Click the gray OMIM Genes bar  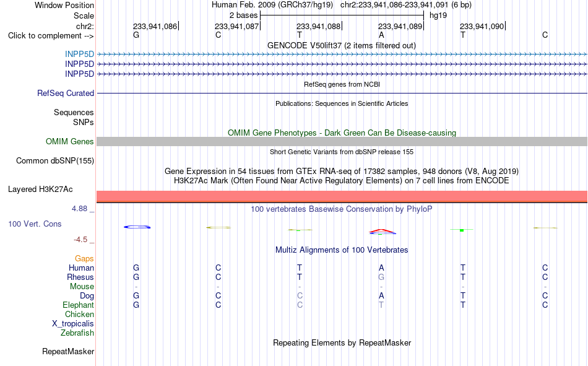[342, 142]
